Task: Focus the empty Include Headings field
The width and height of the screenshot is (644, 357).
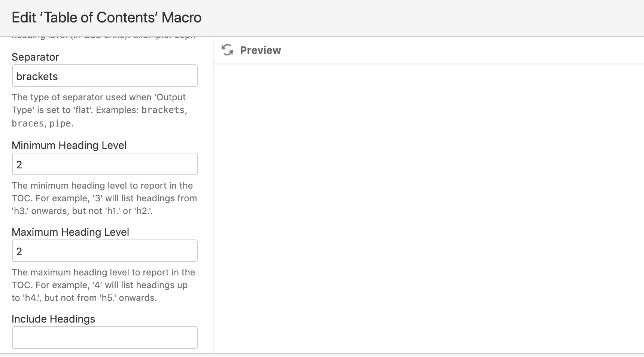Action: point(105,338)
